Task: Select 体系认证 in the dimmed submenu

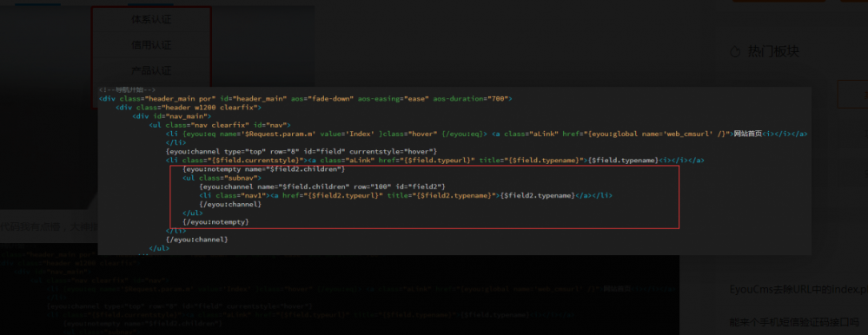Action: pos(151,20)
